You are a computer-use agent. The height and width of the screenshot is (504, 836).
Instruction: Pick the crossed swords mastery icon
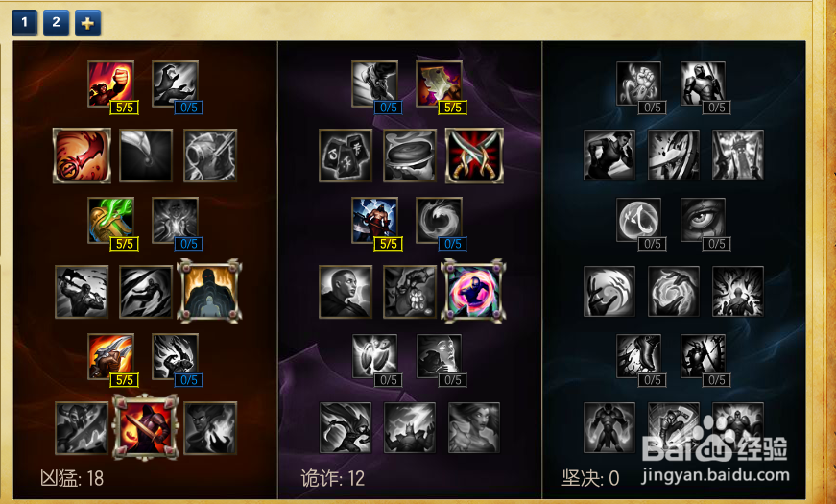click(474, 156)
